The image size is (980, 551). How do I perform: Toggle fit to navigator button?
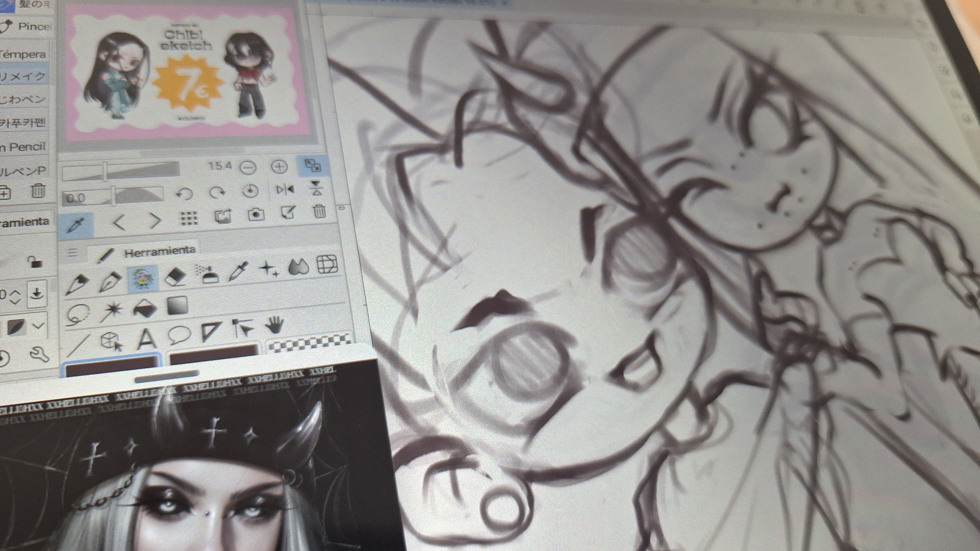312,166
